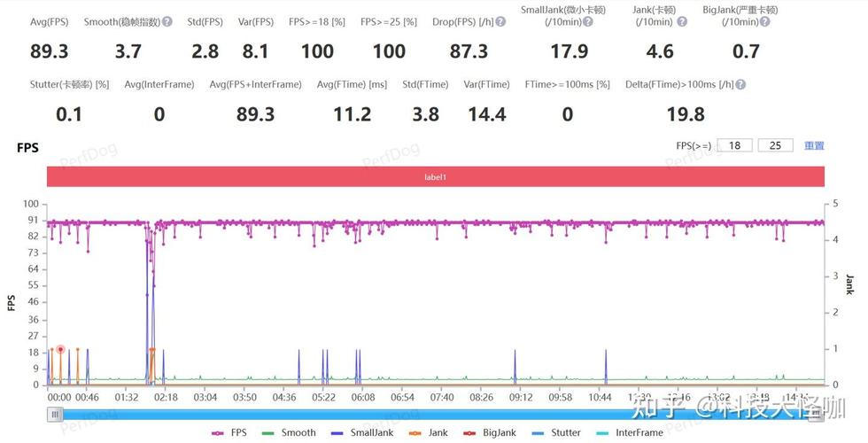Image resolution: width=868 pixels, height=443 pixels.
Task: Open help icon beside Drop(FPS) metric
Action: click(502, 21)
